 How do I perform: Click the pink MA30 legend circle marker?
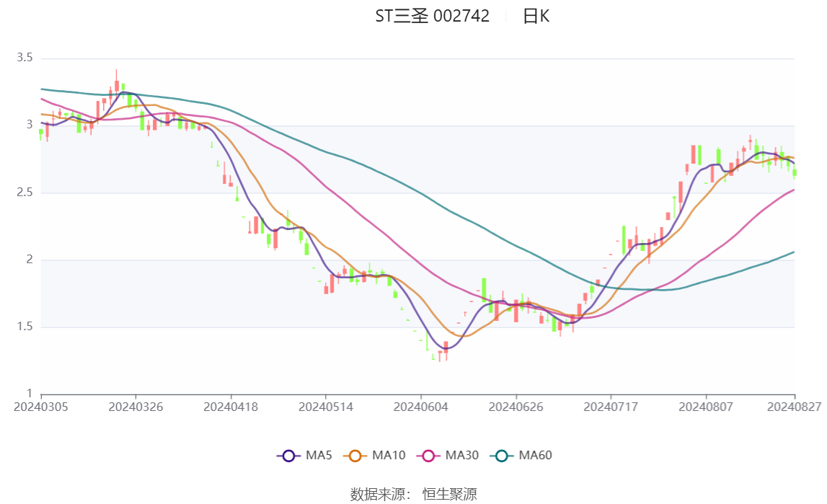point(428,456)
